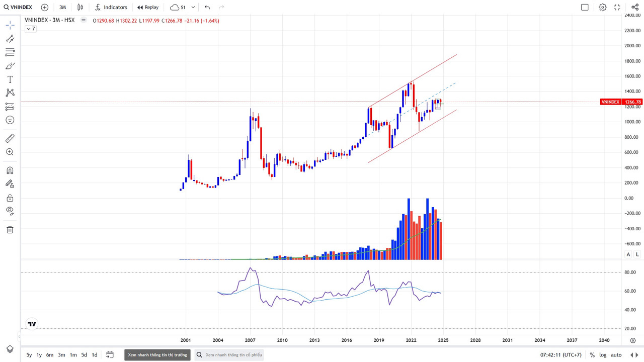The height and width of the screenshot is (362, 644).
Task: Undo the last chart action
Action: click(207, 7)
